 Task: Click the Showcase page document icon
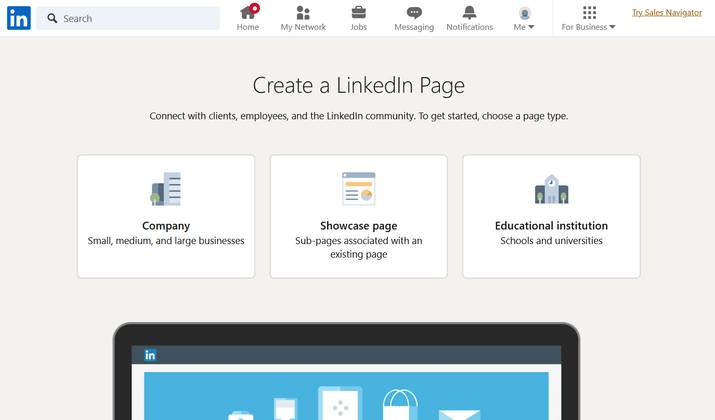point(359,189)
